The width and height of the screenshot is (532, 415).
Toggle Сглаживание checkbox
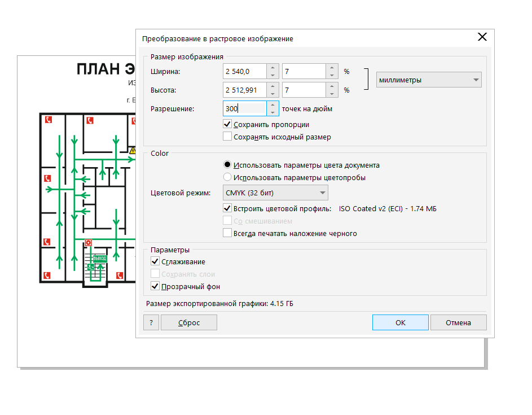click(155, 261)
